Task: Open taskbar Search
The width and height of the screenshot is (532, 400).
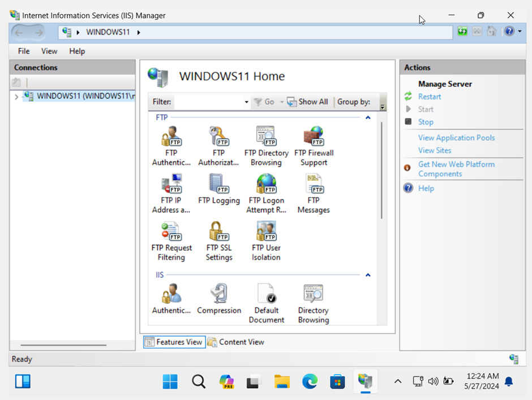Action: point(199,382)
